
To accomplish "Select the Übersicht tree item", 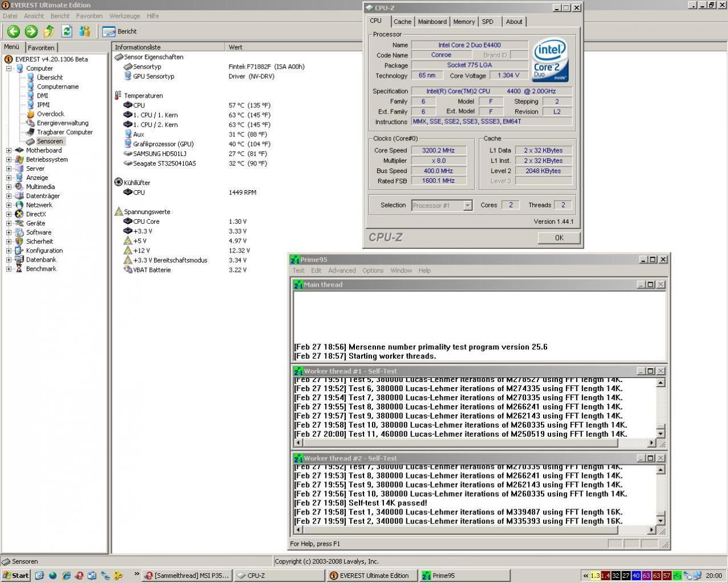I will [50, 77].
